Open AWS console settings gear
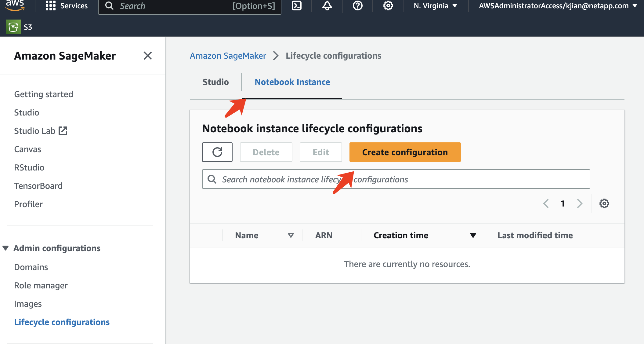The height and width of the screenshot is (344, 644). 388,6
